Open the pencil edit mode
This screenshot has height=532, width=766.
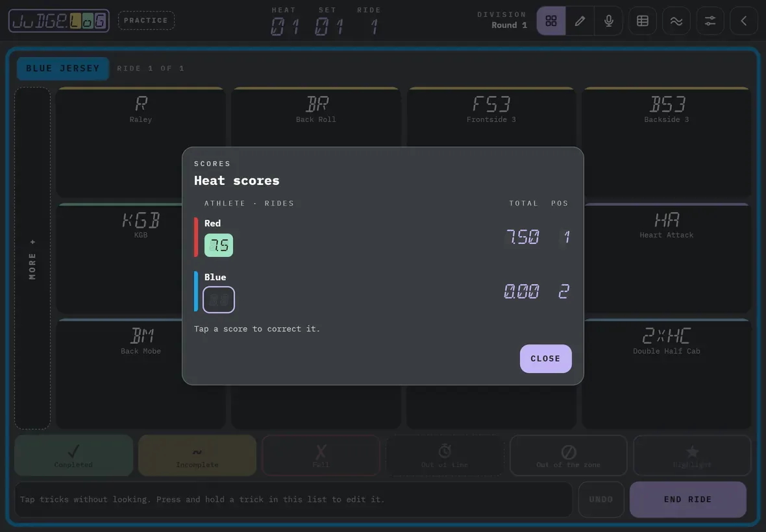(x=580, y=21)
